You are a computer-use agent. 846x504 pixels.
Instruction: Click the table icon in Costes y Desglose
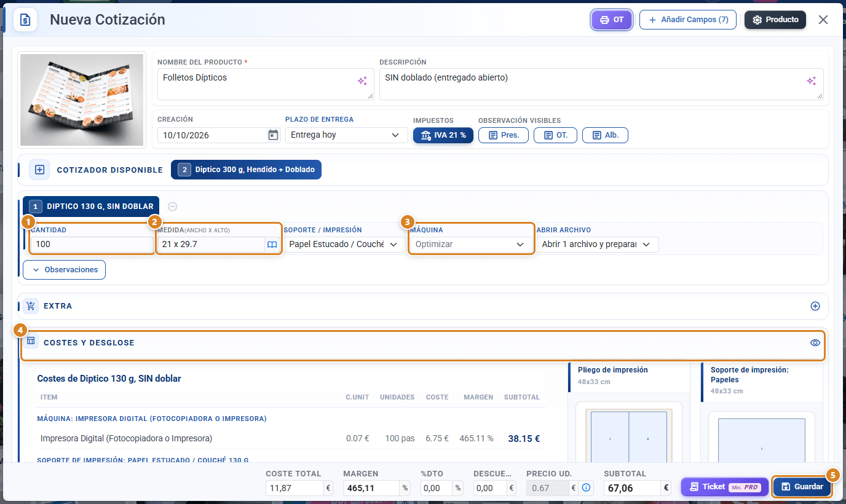point(31,341)
